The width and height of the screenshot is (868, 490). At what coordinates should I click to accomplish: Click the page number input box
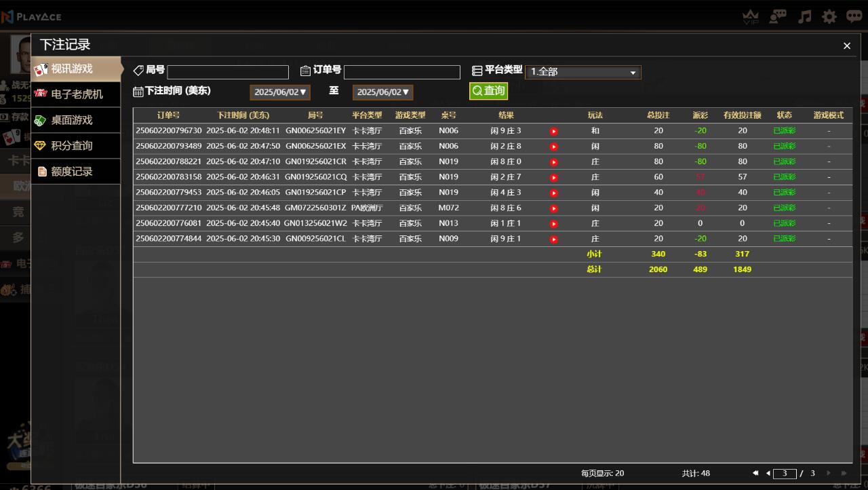785,474
